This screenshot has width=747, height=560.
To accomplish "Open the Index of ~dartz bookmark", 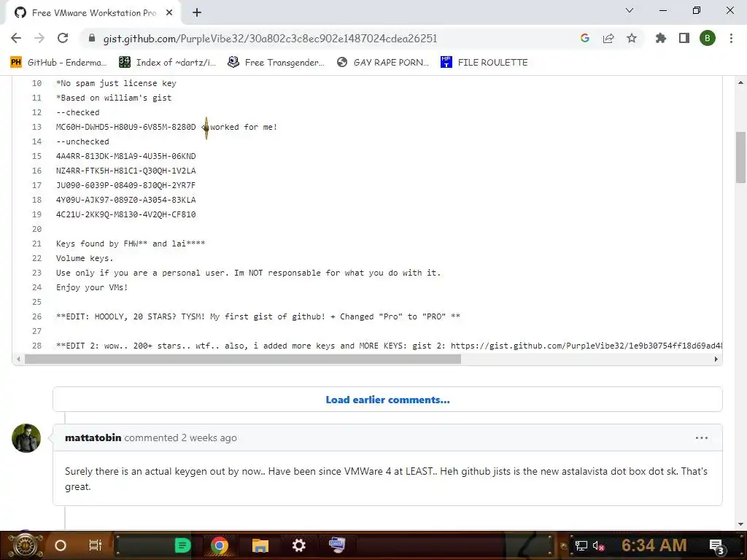I will point(167,63).
